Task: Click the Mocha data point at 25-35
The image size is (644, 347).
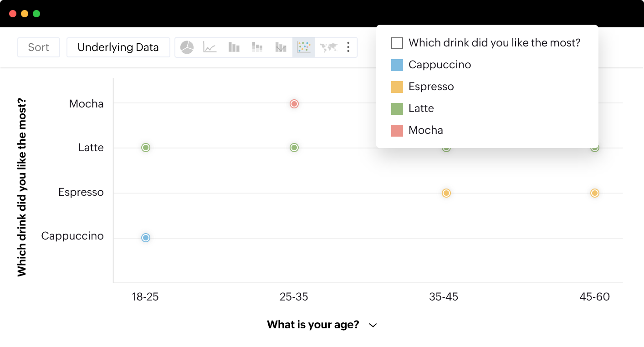Action: [x=294, y=104]
